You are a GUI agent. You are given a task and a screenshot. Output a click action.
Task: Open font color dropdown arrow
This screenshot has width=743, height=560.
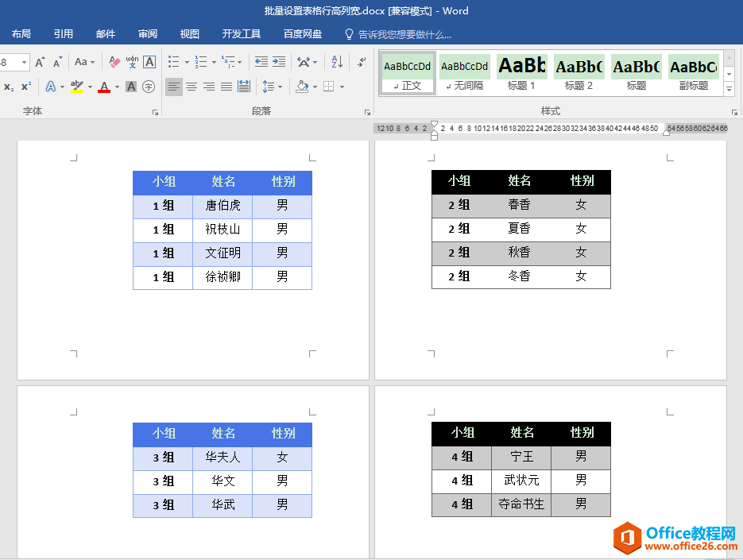tap(117, 87)
